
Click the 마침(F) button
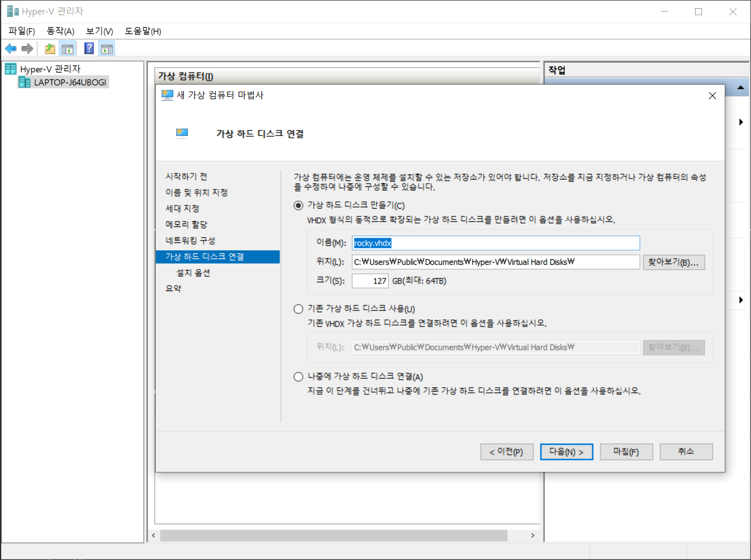point(626,452)
